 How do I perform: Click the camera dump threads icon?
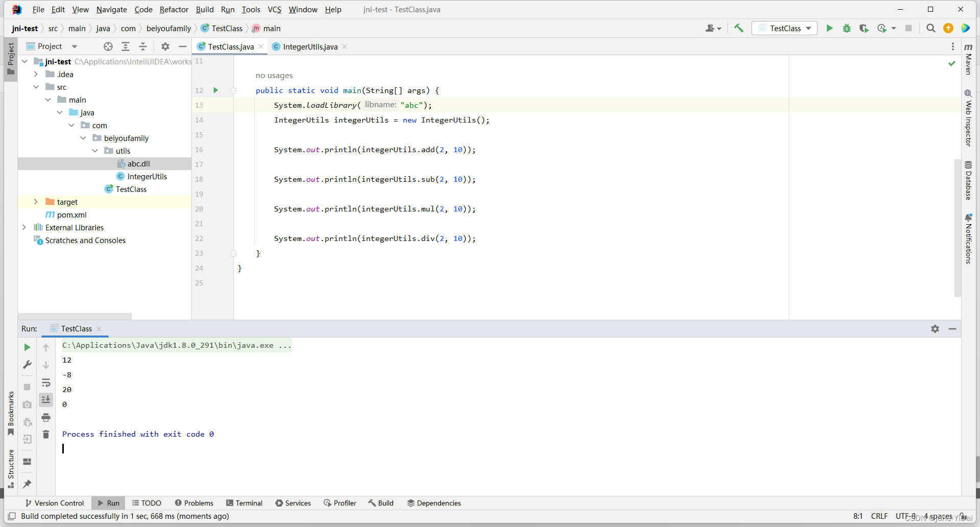point(27,404)
